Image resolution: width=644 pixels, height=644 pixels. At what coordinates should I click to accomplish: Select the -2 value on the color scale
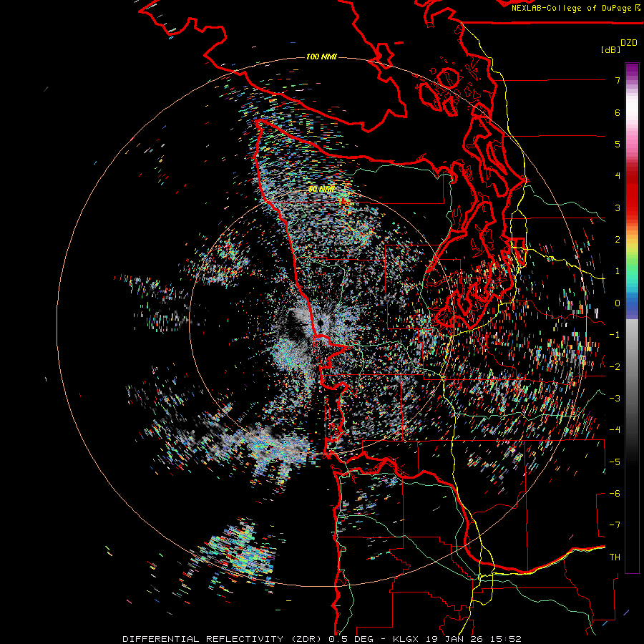[x=615, y=367]
